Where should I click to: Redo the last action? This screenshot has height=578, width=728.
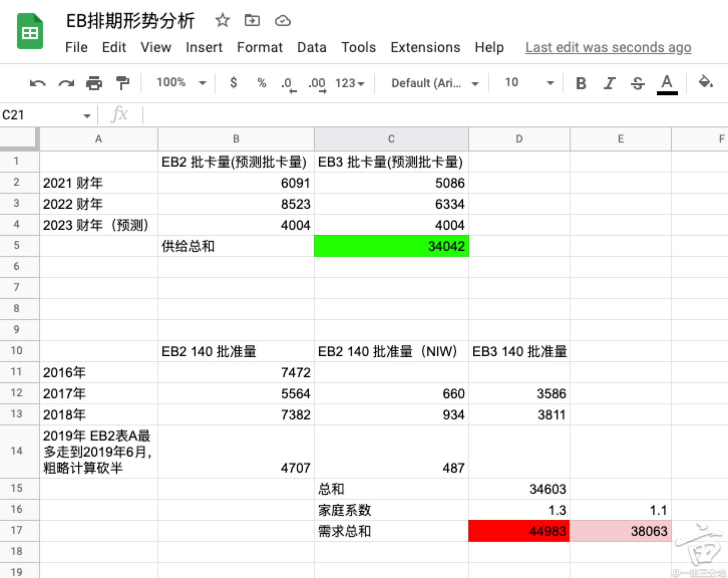66,83
